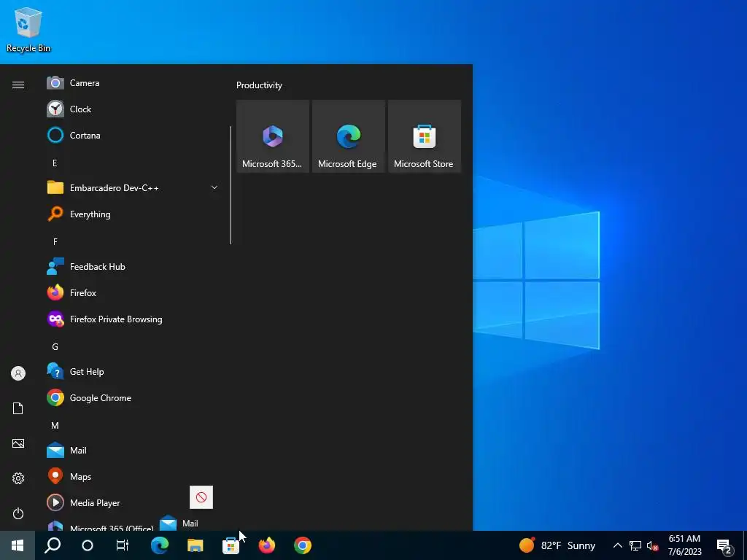Open Feedback Hub

pyautogui.click(x=133, y=267)
